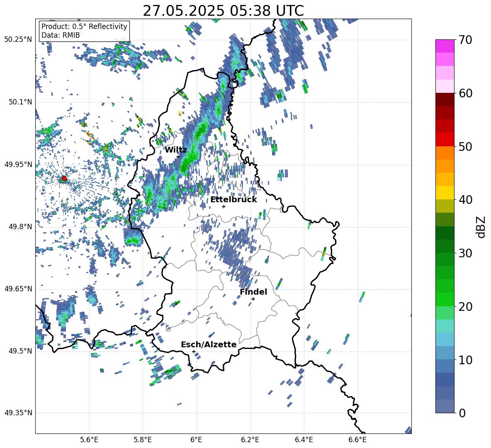The height and width of the screenshot is (448, 491).
Task: Click the cross marker below Ettelbruck
Action: click(x=224, y=206)
